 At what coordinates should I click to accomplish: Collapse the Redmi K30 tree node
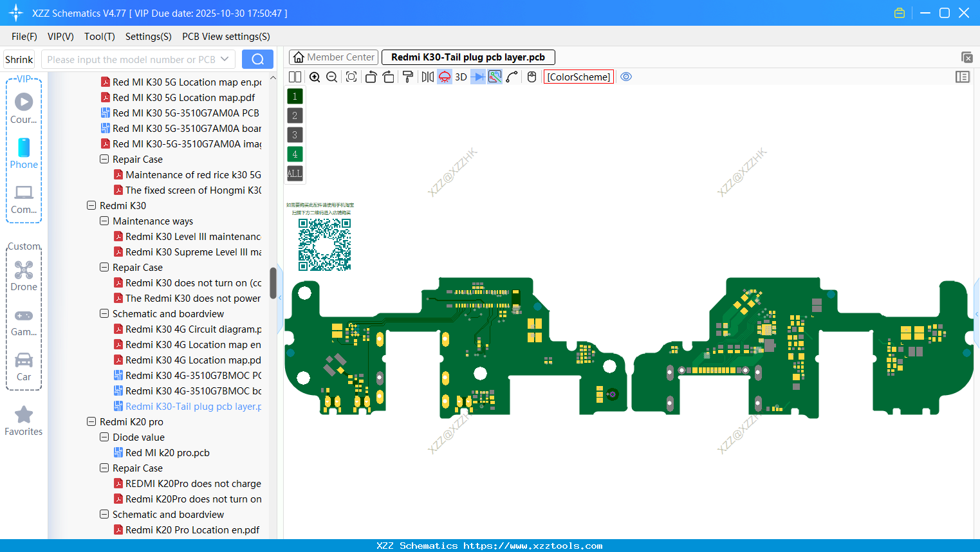point(91,205)
